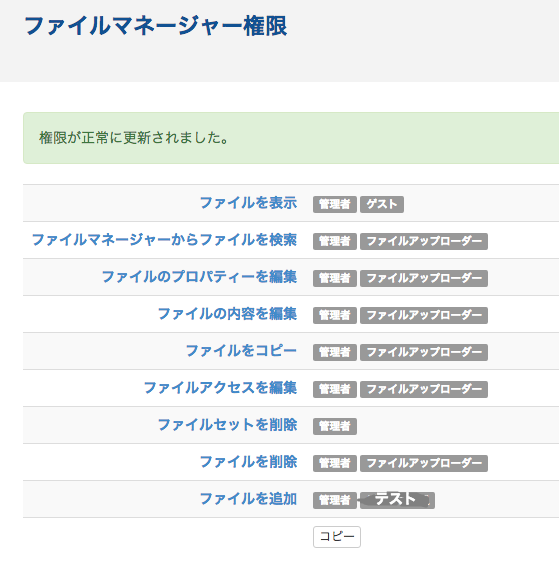The width and height of the screenshot is (559, 576).
Task: Click the コピー button
Action: pos(337,537)
